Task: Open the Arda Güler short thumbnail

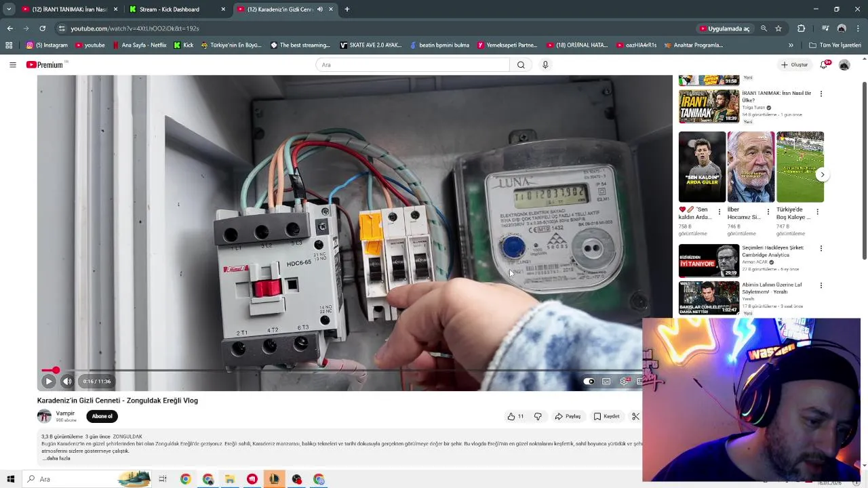Action: click(x=702, y=167)
